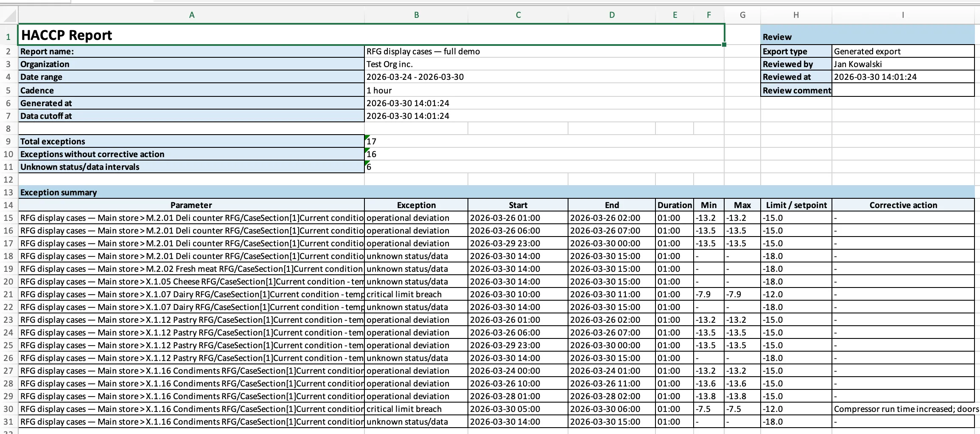The height and width of the screenshot is (434, 980).
Task: Click the Review section heading
Action: tap(868, 35)
